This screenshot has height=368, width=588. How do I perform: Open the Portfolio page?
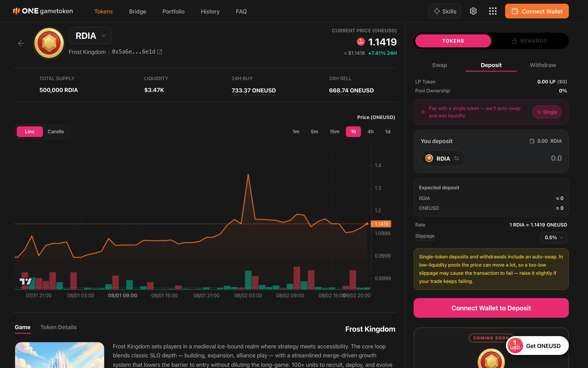tap(173, 11)
